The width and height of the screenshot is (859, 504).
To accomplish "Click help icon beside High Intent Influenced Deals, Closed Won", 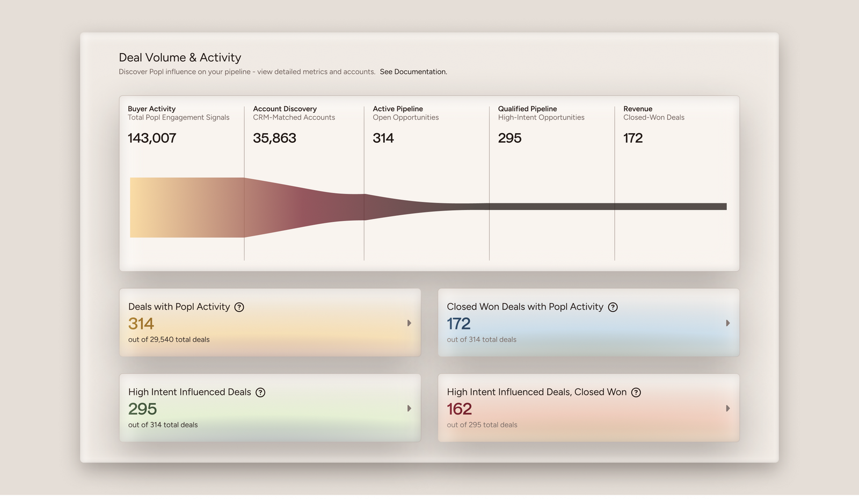I will 636,392.
